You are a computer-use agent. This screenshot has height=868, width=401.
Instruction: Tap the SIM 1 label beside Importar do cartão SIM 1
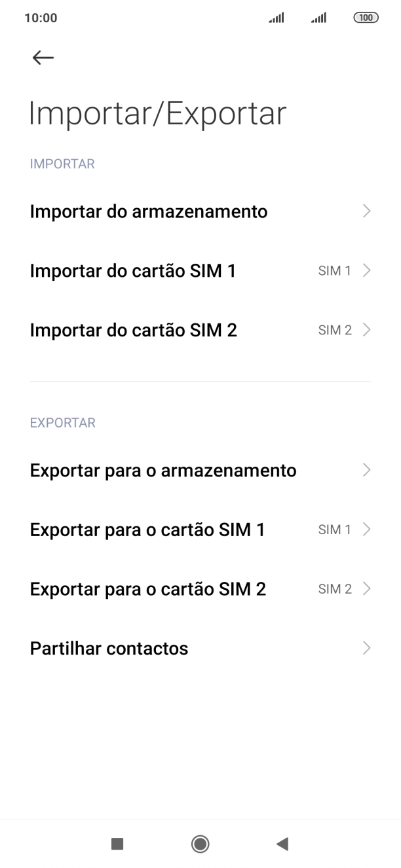pos(334,270)
